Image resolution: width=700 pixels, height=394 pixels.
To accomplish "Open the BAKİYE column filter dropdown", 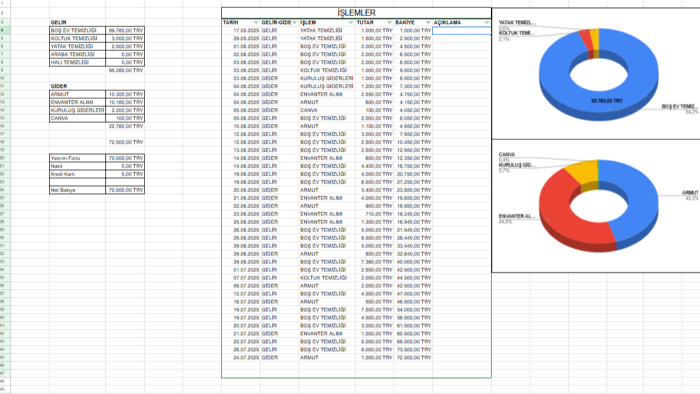I will pos(428,22).
